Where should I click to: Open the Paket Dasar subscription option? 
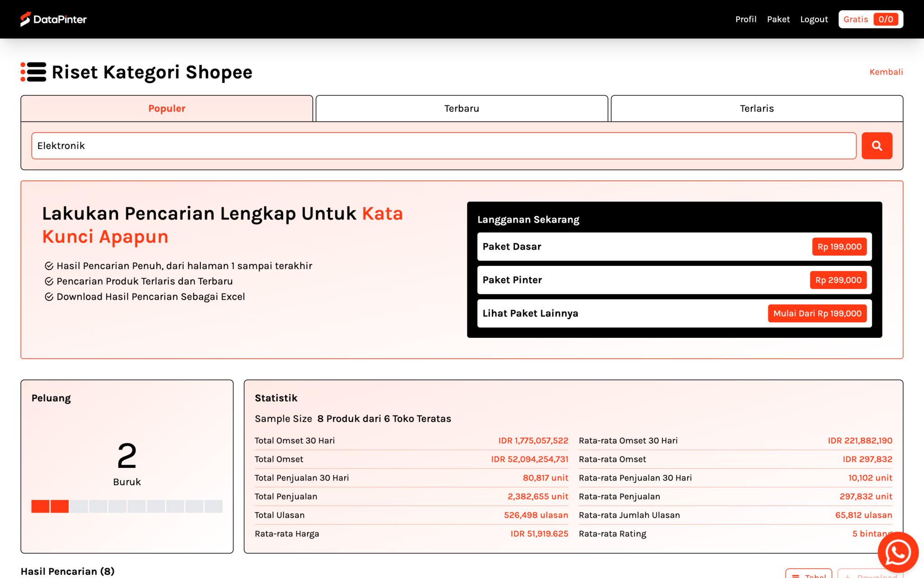coord(674,247)
